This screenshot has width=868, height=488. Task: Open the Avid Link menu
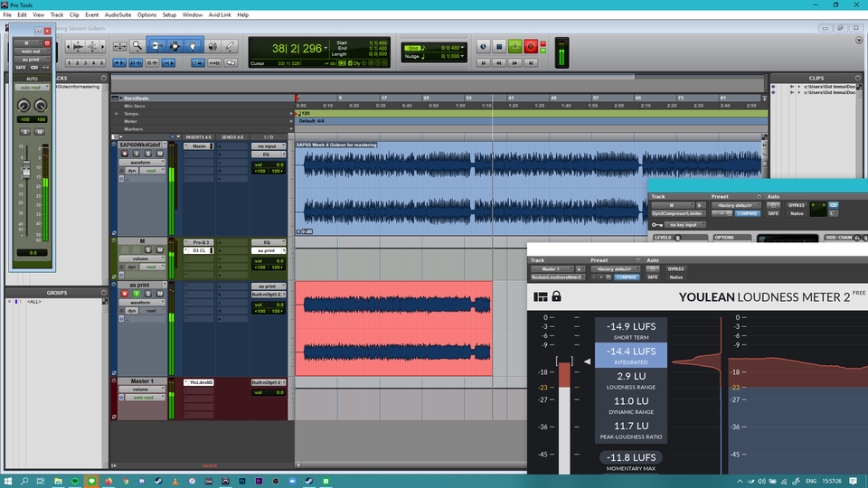[220, 15]
